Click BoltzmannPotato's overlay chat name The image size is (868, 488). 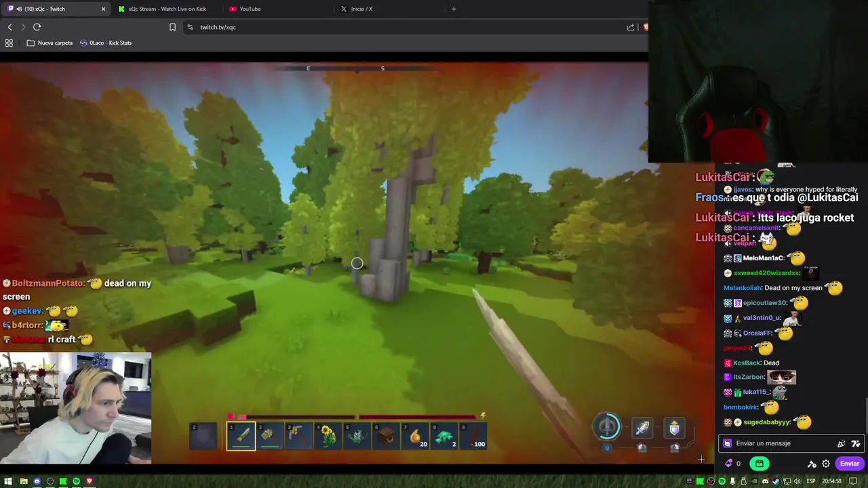[47, 283]
